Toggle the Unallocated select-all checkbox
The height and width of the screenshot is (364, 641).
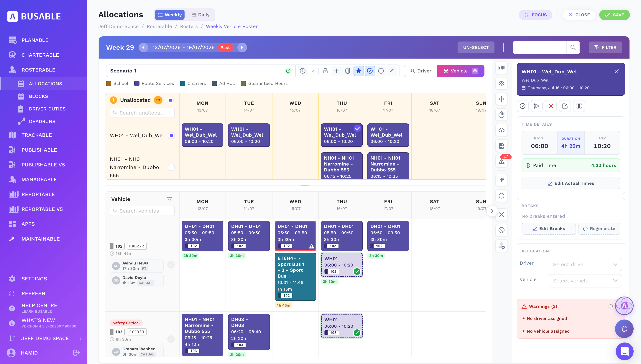click(170, 100)
